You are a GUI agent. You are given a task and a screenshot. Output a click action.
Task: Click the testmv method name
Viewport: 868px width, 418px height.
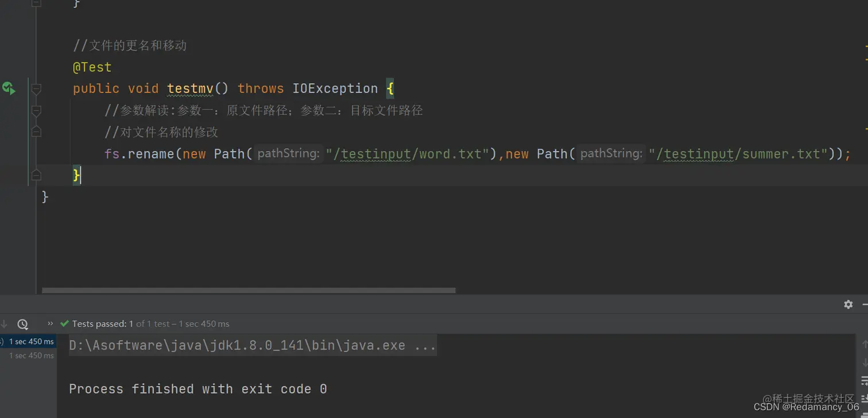pos(190,88)
